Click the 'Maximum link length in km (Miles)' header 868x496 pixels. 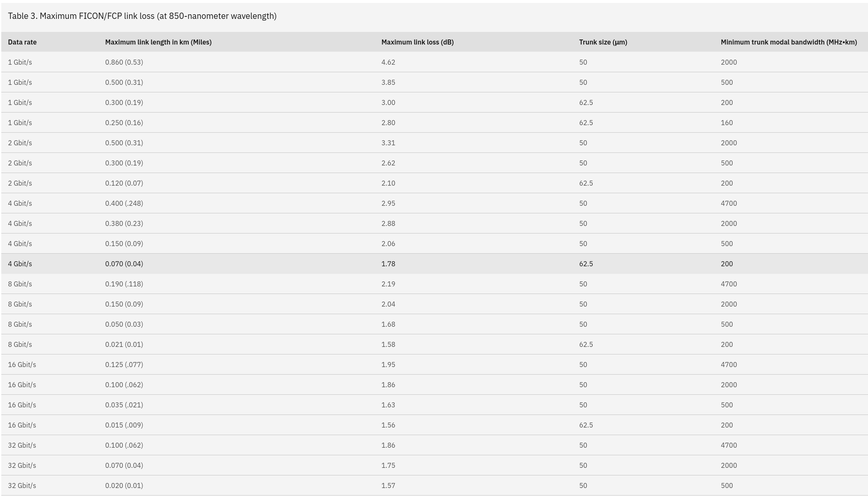(158, 42)
